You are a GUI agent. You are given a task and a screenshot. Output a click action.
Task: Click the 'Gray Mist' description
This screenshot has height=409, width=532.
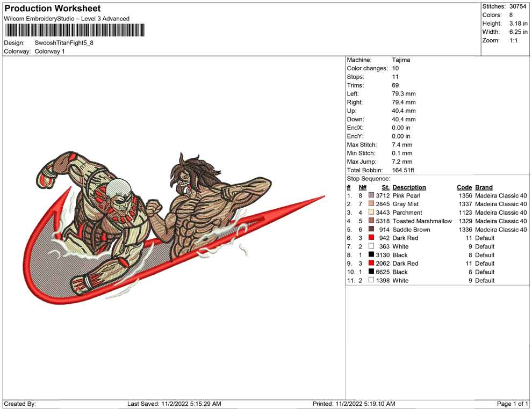405,204
